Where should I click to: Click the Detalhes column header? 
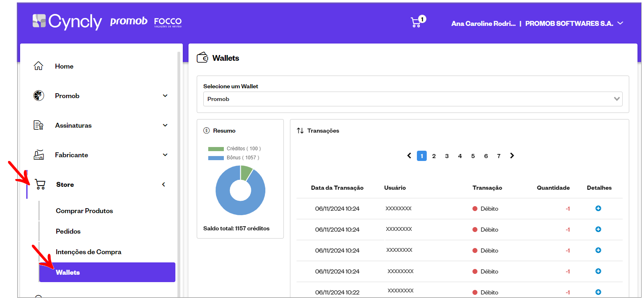pos(599,188)
